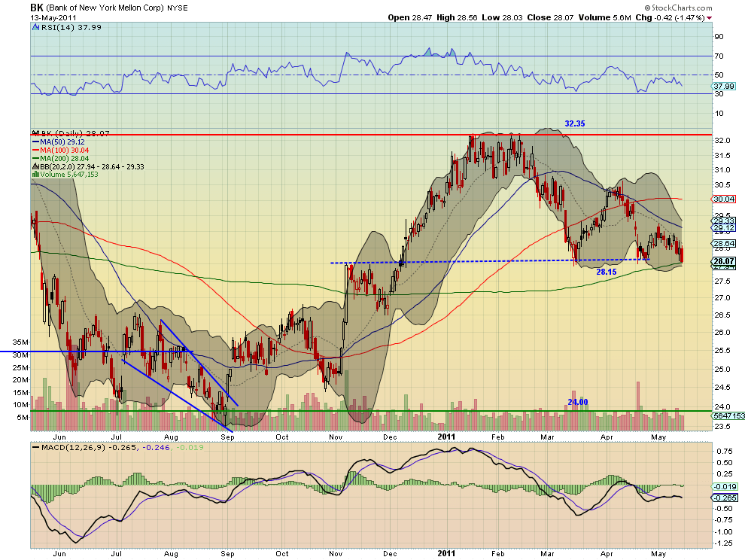This screenshot has width=745, height=560.
Task: Click the 2011 year label under MACD panel
Action: tap(446, 553)
